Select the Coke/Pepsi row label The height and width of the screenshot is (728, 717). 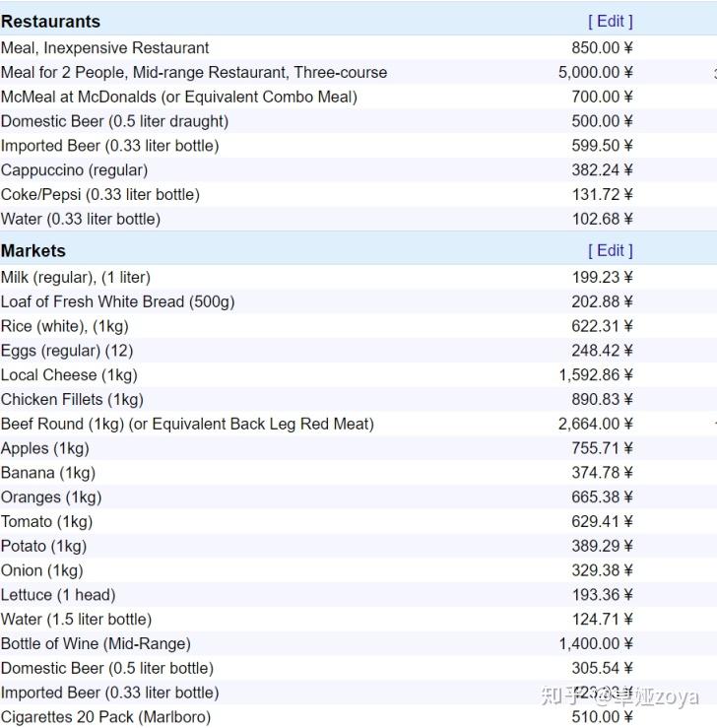99,194
